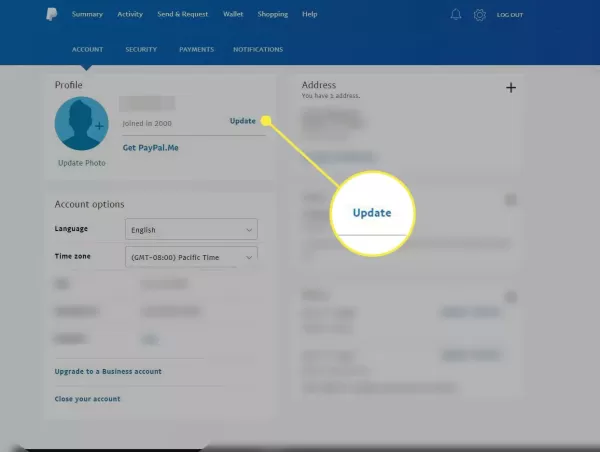Click the profile avatar photo
Image resolution: width=600 pixels, height=452 pixels.
click(x=82, y=123)
